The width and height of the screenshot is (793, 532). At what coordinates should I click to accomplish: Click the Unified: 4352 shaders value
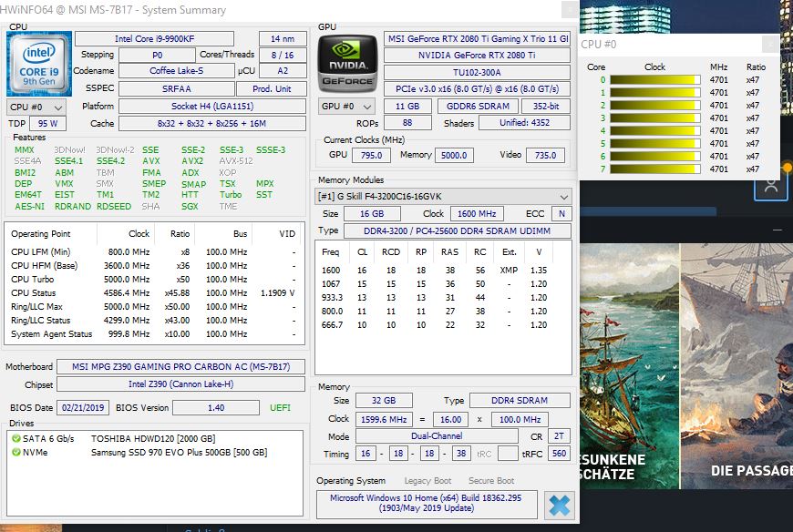(524, 123)
